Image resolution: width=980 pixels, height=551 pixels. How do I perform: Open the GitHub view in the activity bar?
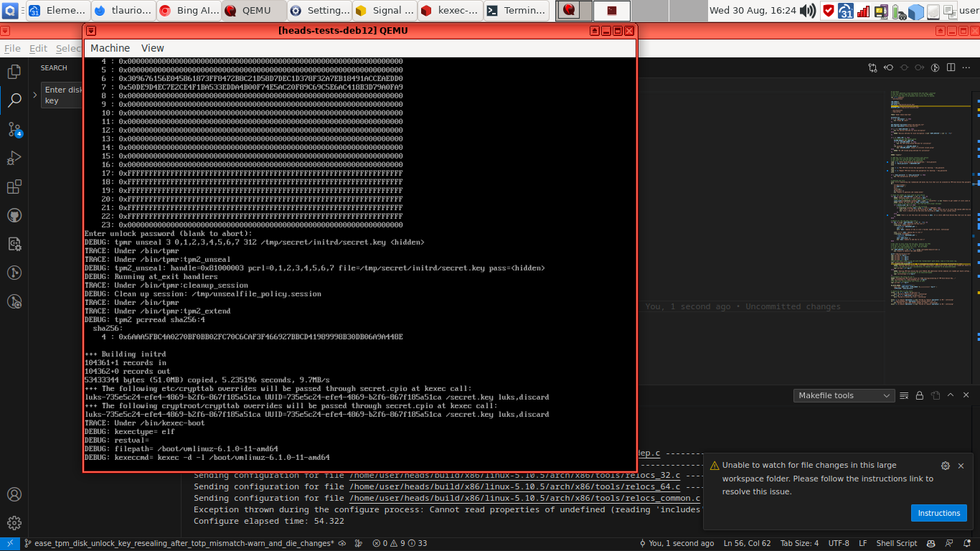click(14, 215)
